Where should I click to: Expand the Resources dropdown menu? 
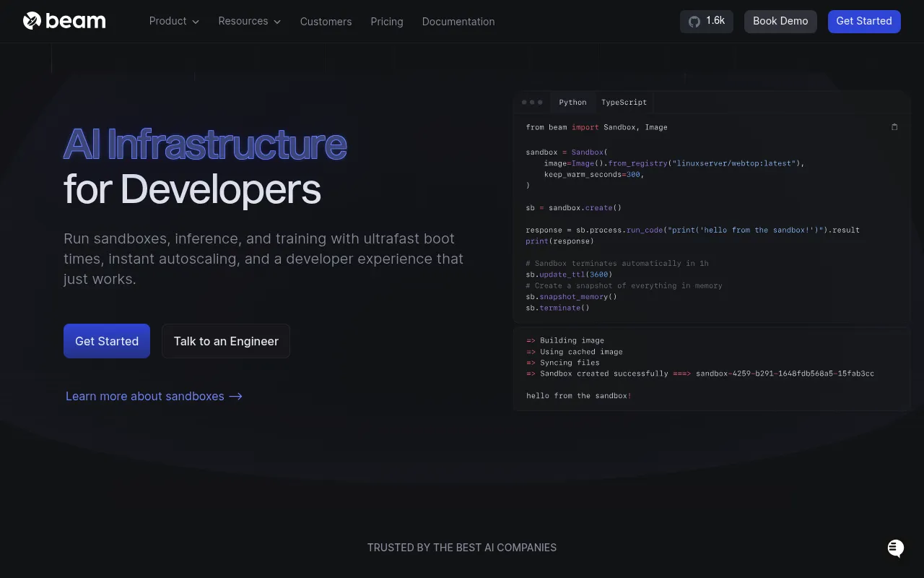(x=250, y=21)
